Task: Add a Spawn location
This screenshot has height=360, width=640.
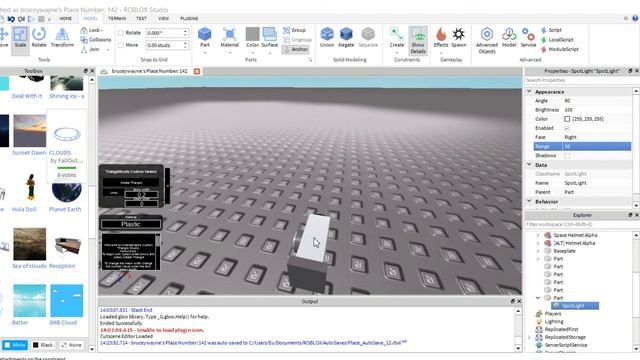Action: tap(458, 38)
